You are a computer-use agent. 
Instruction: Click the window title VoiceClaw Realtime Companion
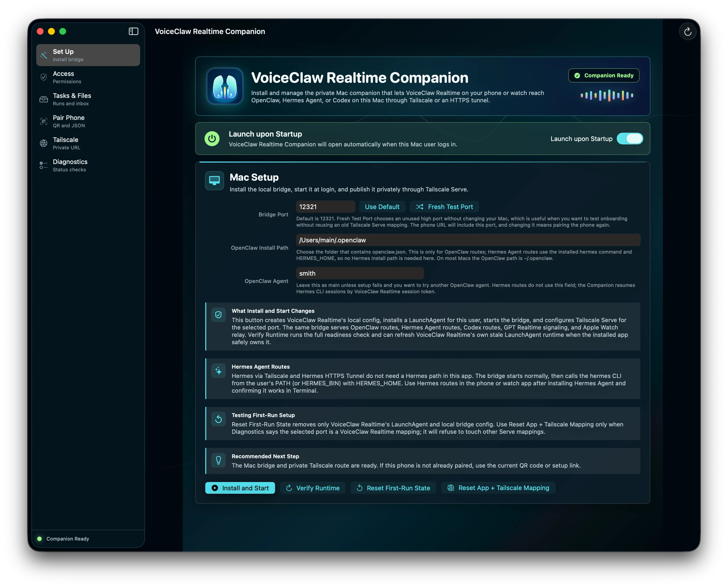pos(210,32)
